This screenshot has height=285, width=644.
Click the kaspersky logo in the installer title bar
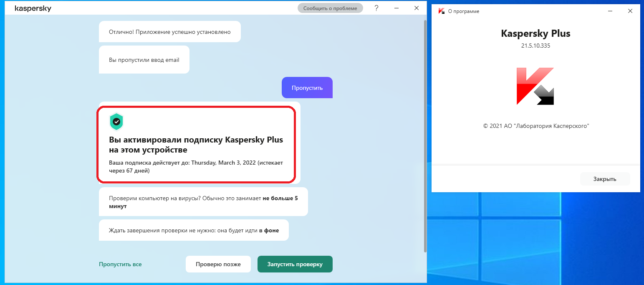[x=33, y=8]
